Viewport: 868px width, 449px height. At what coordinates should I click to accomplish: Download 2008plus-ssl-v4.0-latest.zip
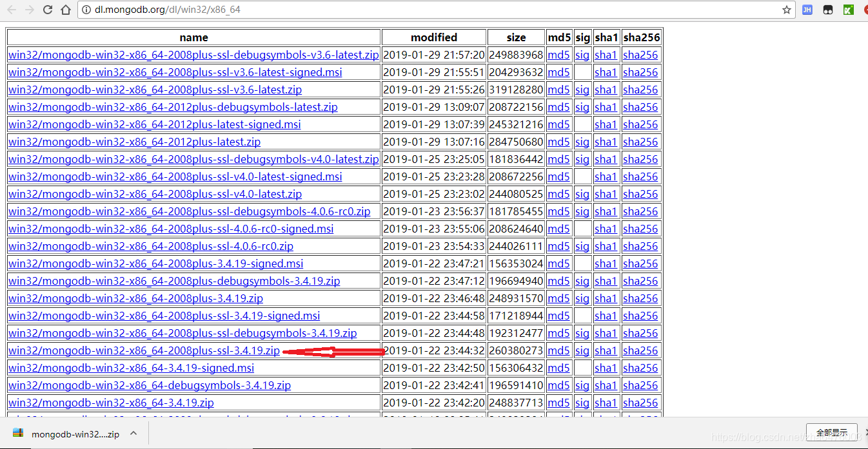(155, 194)
